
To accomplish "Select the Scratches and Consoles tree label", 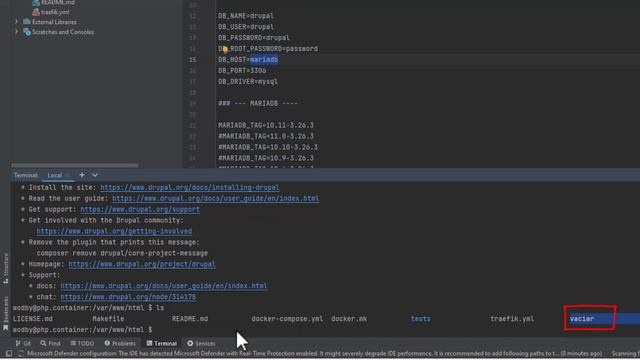I will (63, 32).
